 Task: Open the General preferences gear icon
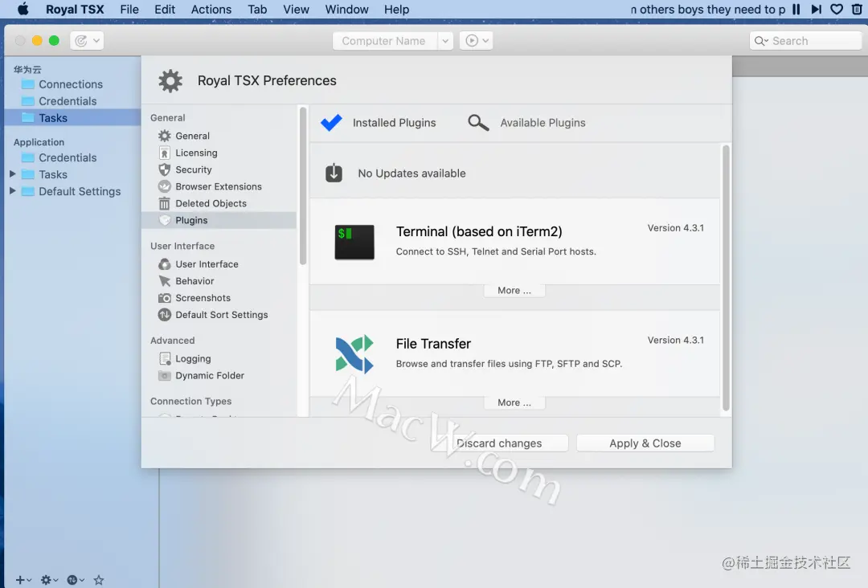click(x=165, y=136)
